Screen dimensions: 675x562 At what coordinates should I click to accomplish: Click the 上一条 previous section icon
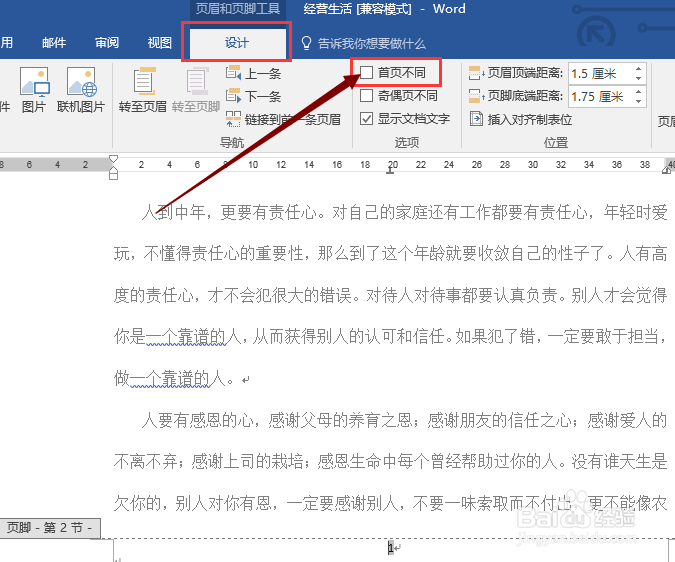coord(233,72)
